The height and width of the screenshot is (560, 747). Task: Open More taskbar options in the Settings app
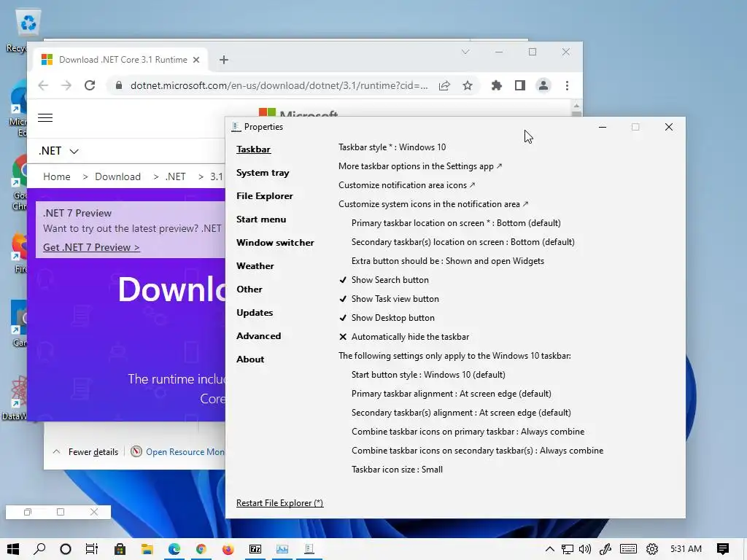click(420, 166)
